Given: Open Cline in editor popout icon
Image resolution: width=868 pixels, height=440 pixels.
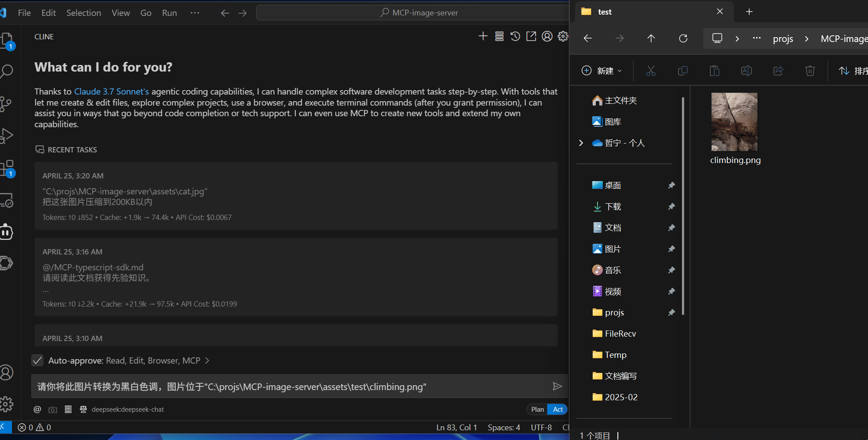Looking at the screenshot, I should 531,36.
